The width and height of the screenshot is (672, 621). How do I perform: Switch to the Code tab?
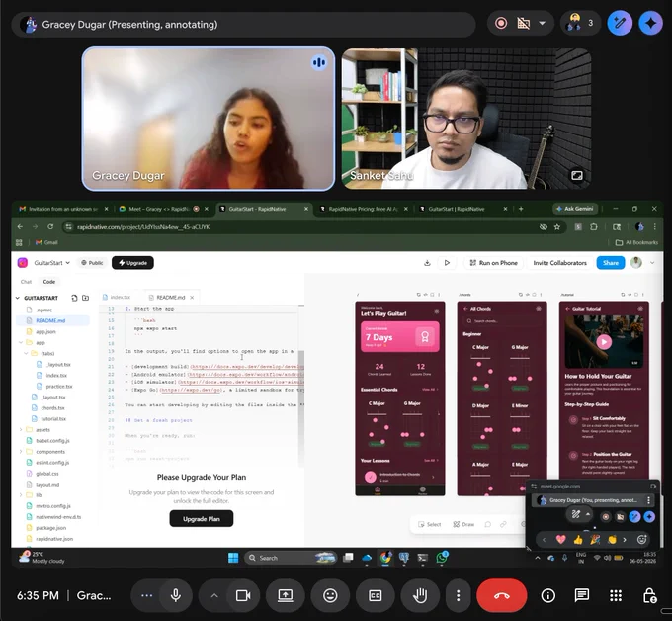[x=48, y=282]
